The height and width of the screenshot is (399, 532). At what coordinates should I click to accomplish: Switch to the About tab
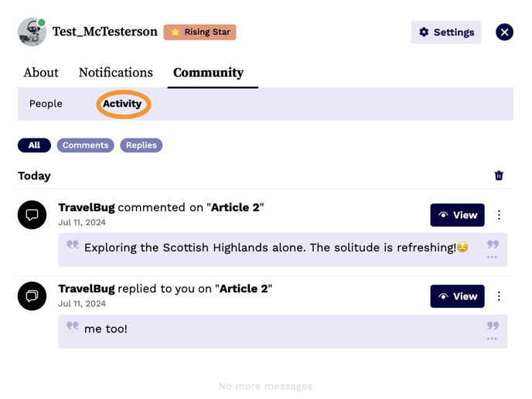coord(41,73)
